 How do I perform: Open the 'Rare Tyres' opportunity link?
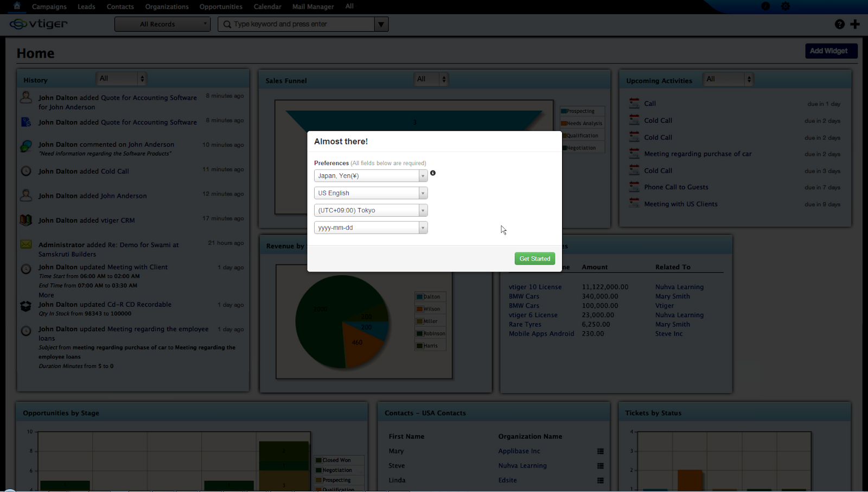point(525,324)
